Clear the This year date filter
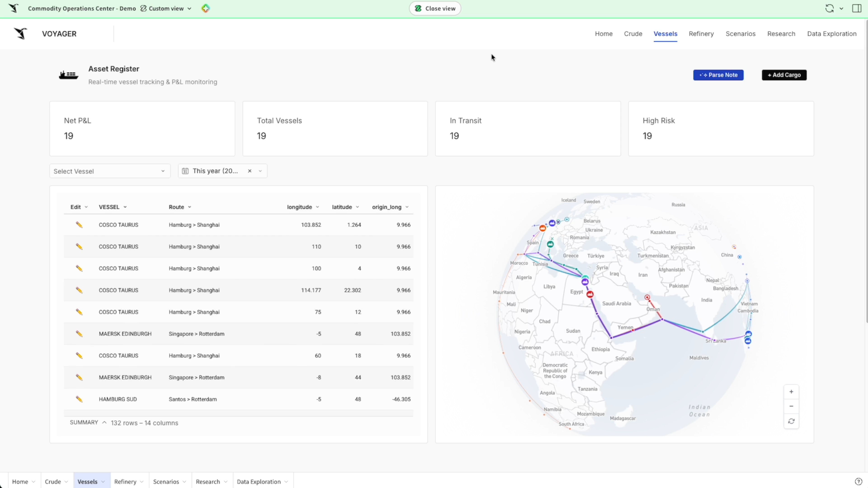This screenshot has width=868, height=488. click(250, 171)
